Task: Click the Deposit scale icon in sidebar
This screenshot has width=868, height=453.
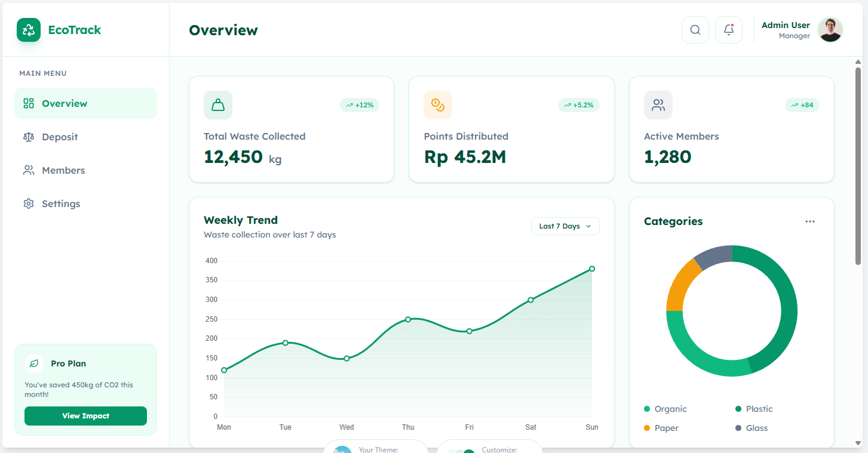Action: (29, 137)
